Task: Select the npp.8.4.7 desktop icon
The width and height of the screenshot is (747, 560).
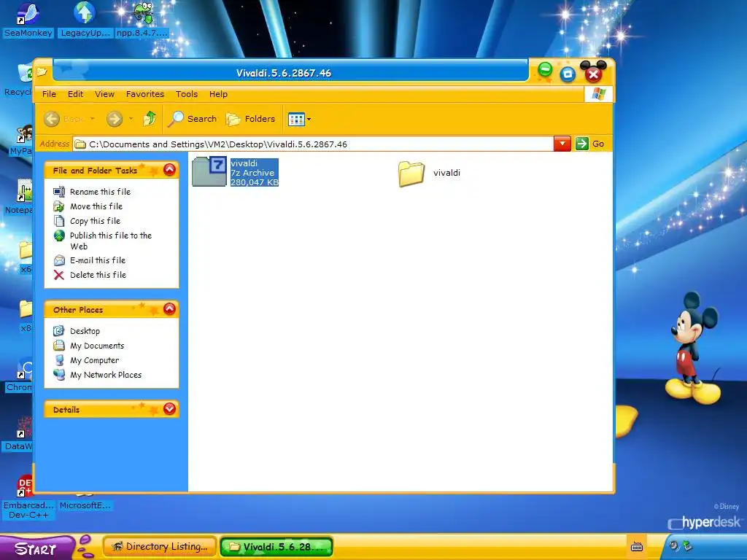Action: (x=142, y=20)
